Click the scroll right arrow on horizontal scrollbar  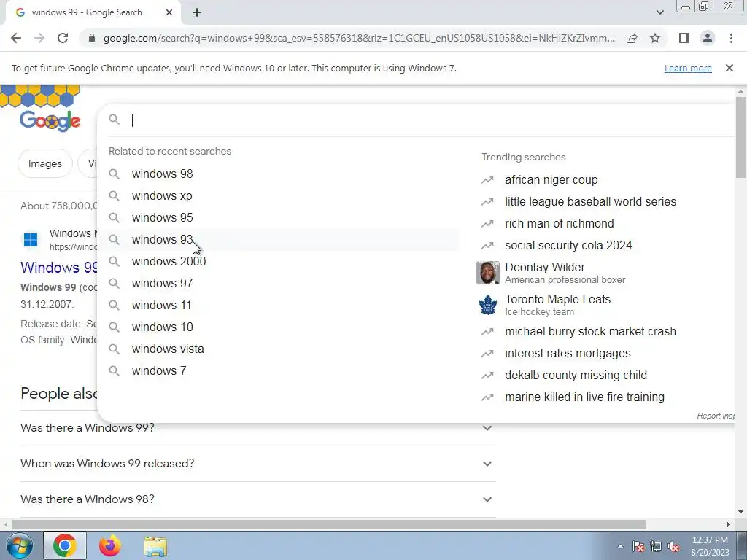729,524
